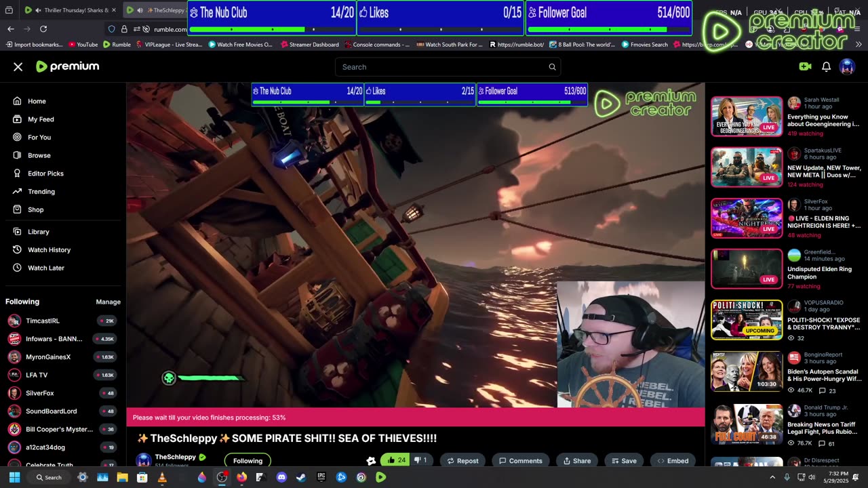The height and width of the screenshot is (488, 868).
Task: Click the padlock site info icon
Action: [124, 29]
